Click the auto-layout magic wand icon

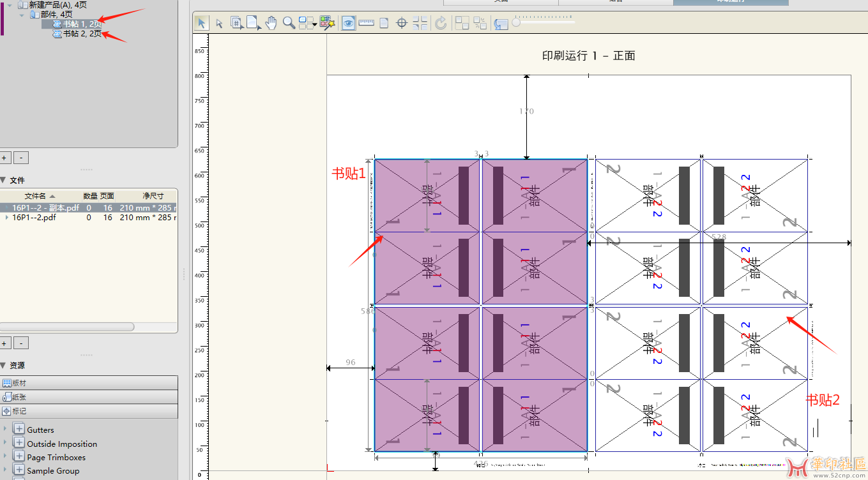[x=328, y=24]
